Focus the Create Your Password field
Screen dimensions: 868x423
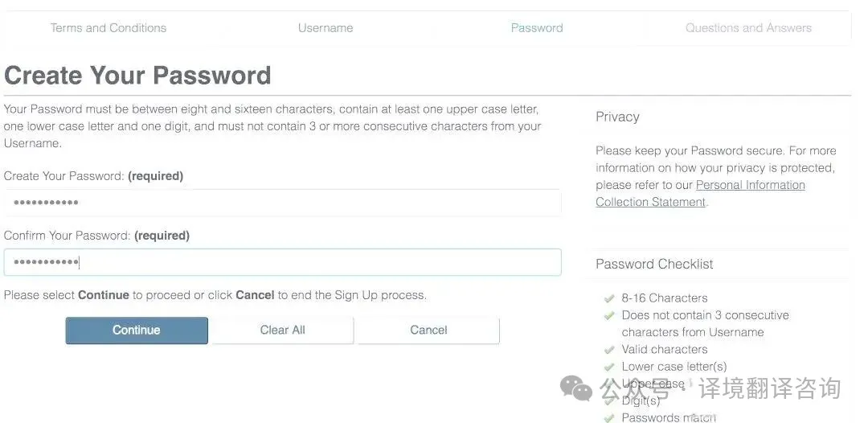[281, 203]
